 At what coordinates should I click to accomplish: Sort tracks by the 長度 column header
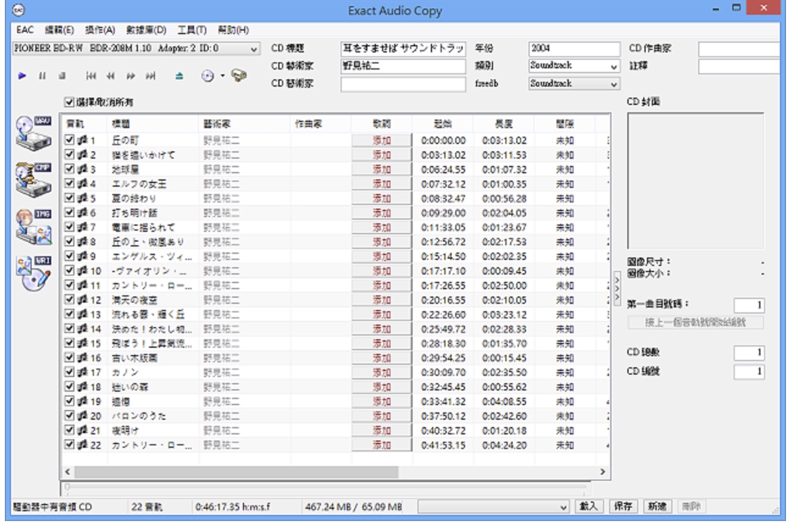(503, 123)
